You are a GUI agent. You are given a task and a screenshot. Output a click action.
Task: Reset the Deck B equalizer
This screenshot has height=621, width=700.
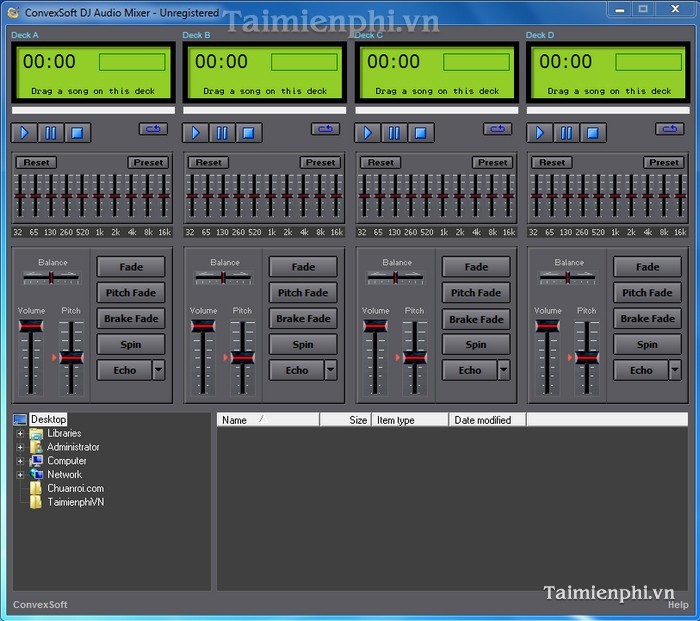point(208,163)
